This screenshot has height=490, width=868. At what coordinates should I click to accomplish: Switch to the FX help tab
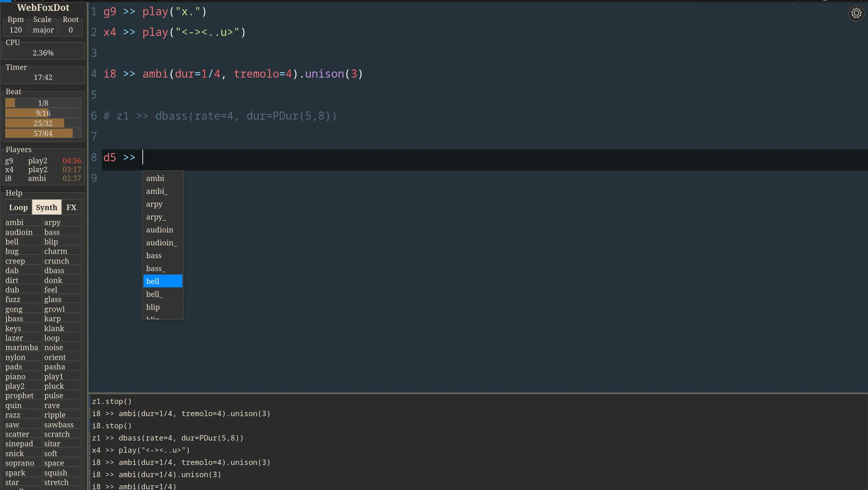click(71, 207)
